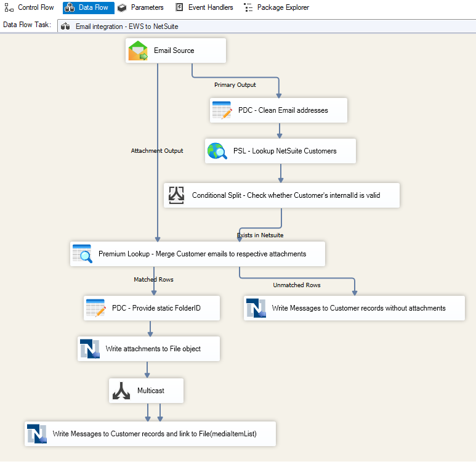Select Write attachments to File object component
This screenshot has height=464, width=476.
point(149,349)
